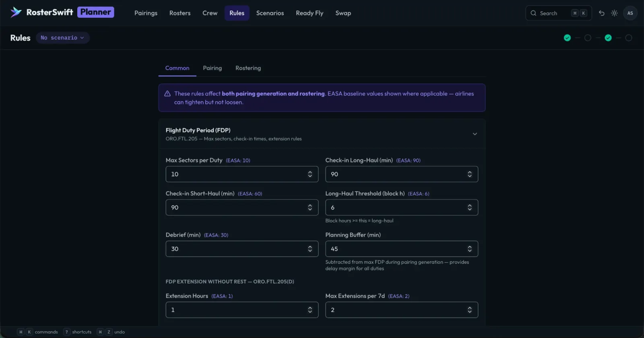Focus the Max Sectors per Duty field
The image size is (644, 338).
[242, 174]
